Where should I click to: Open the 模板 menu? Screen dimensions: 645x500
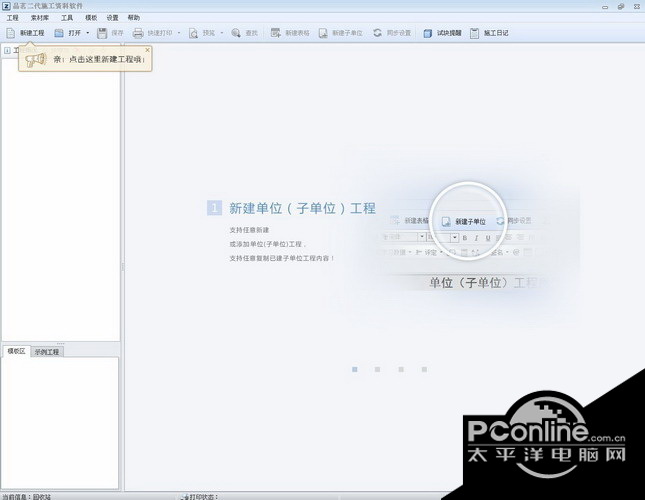point(91,18)
